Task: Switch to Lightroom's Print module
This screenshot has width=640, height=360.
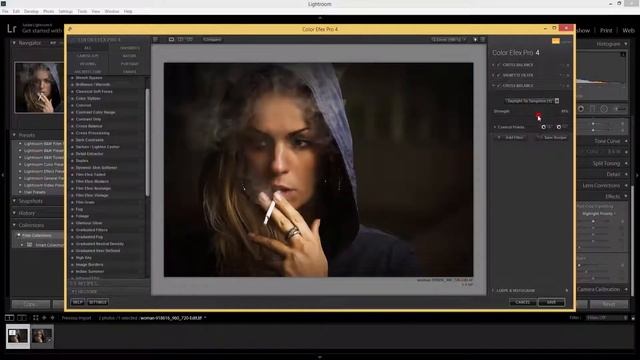Action: [x=606, y=30]
